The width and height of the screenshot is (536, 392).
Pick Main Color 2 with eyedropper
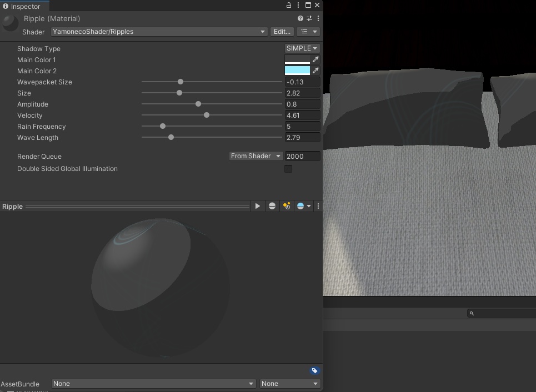315,71
